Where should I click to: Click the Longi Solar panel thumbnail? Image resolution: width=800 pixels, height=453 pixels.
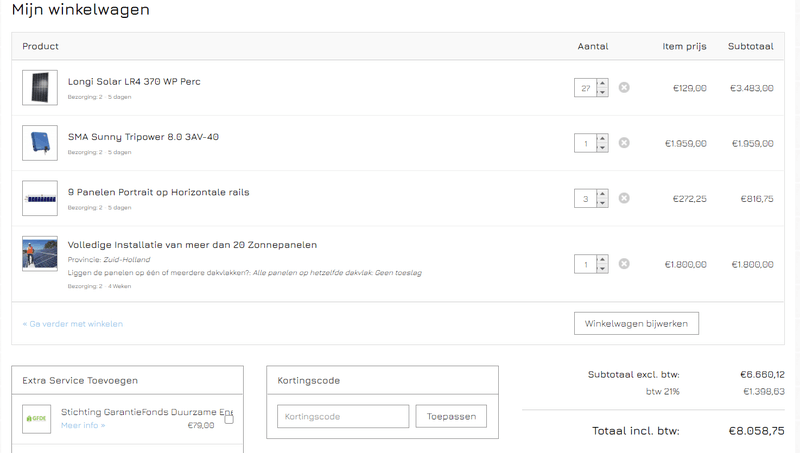click(x=40, y=88)
